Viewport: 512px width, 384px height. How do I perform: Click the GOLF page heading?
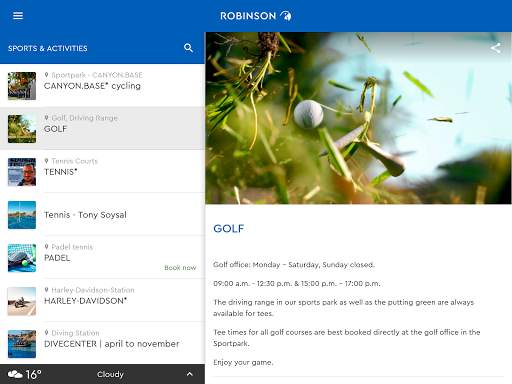pyautogui.click(x=229, y=228)
